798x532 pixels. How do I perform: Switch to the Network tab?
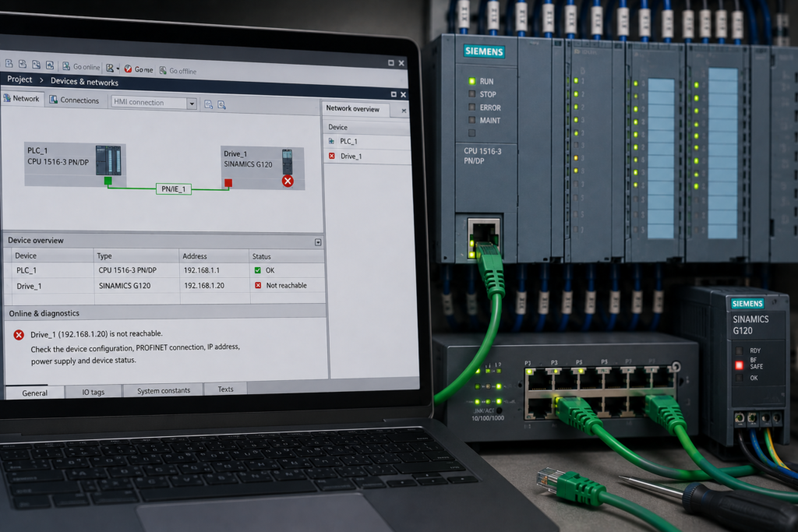click(x=22, y=98)
